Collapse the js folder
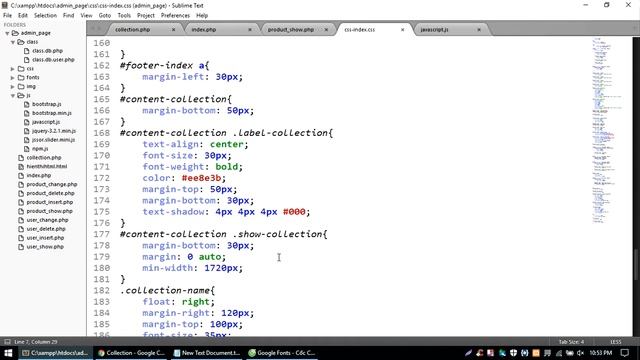Screen dimensions: 640x360 coord(13,96)
